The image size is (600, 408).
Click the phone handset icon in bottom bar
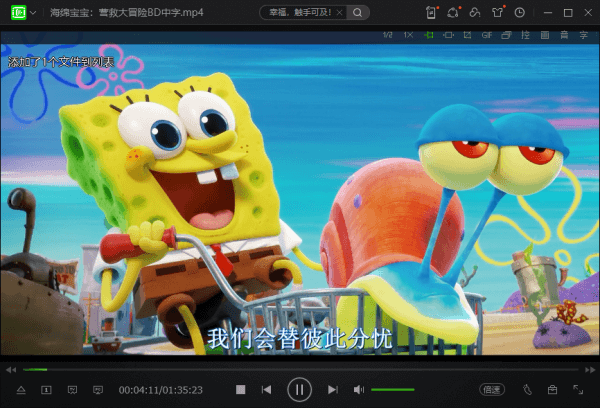(x=527, y=390)
